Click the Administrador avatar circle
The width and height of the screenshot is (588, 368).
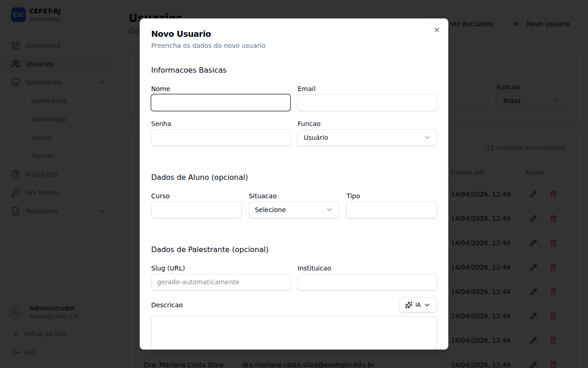click(16, 312)
